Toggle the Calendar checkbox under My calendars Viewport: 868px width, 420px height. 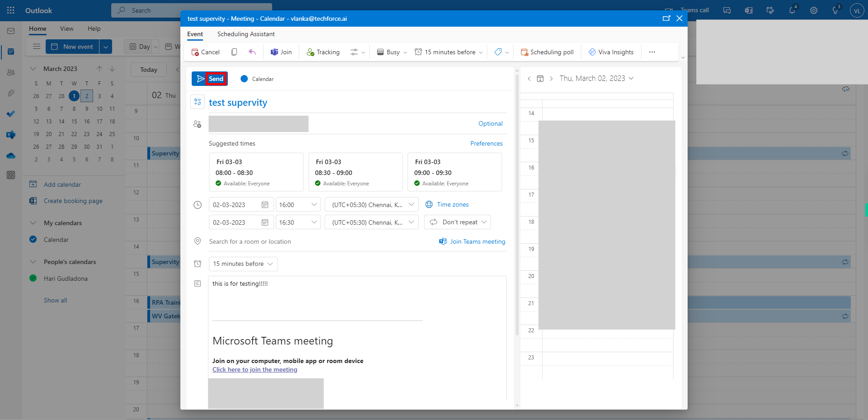pyautogui.click(x=33, y=240)
